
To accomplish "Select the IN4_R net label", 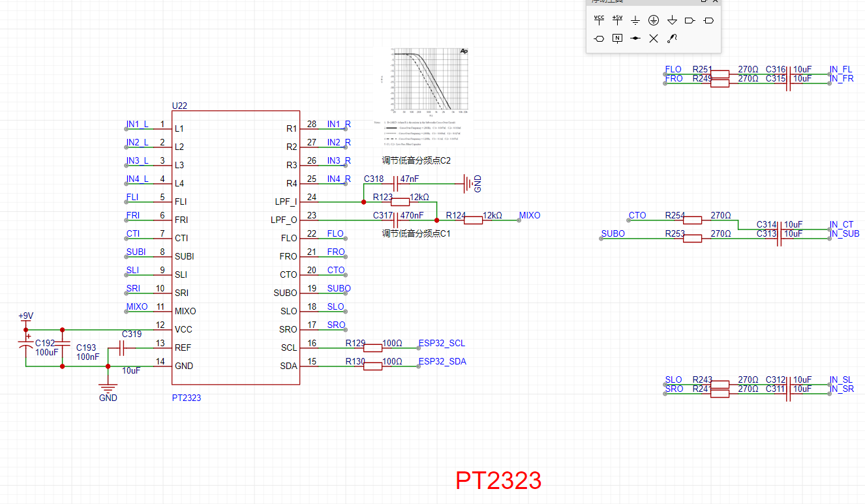I will click(339, 179).
